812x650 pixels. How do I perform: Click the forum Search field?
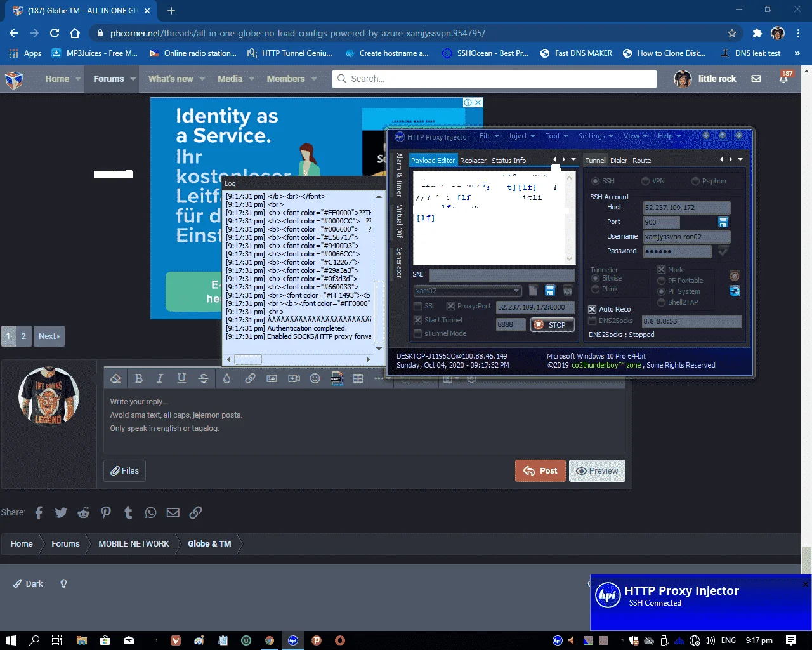494,79
